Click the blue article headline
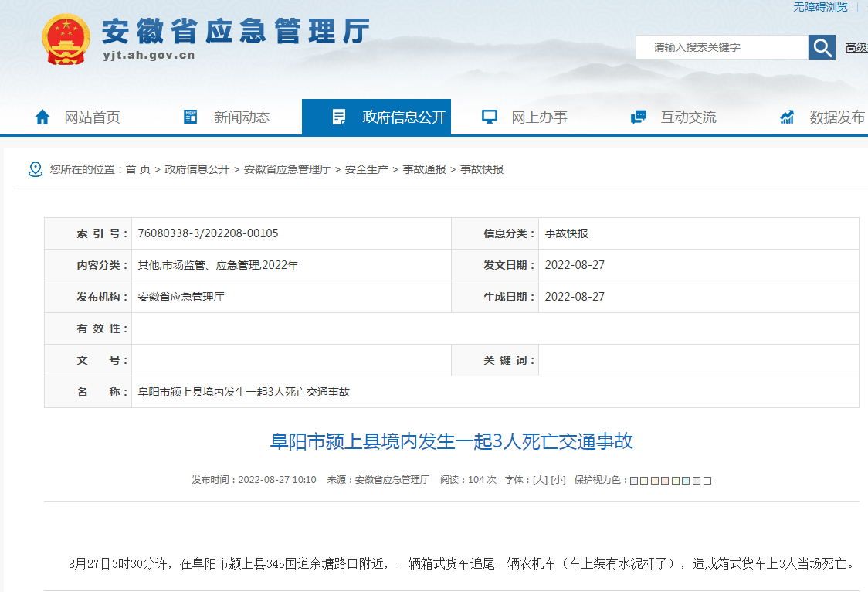This screenshot has height=592, width=868. [451, 441]
